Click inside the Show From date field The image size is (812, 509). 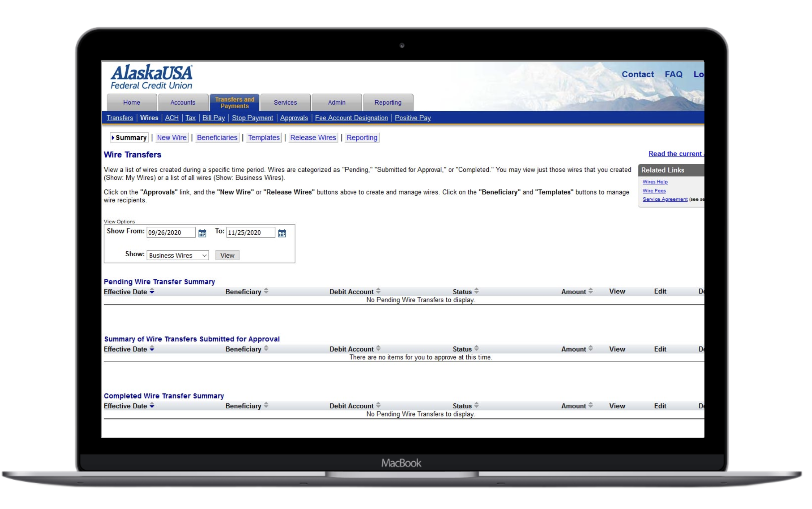coord(171,232)
